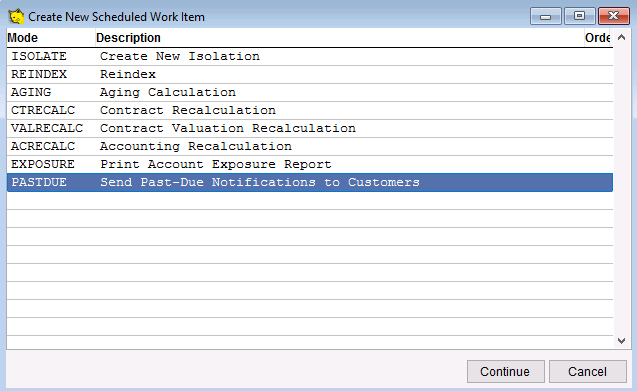This screenshot has width=637, height=391.
Task: Click the 'Reindex' description cell
Action: tap(128, 74)
